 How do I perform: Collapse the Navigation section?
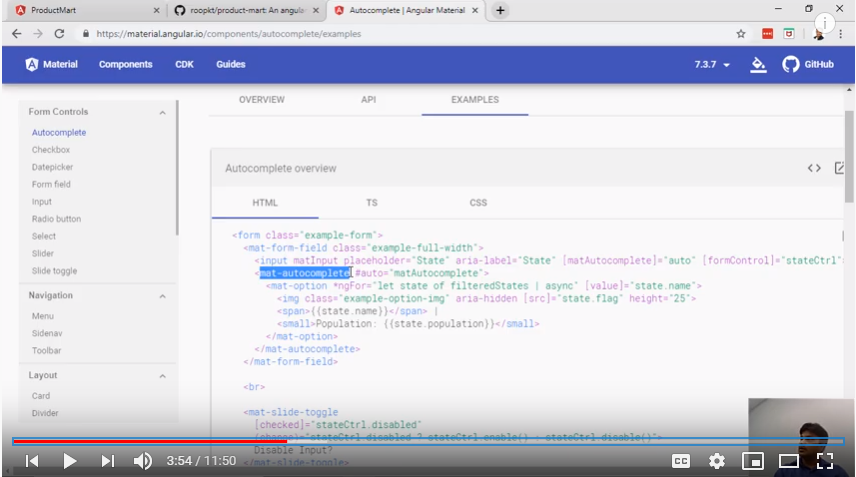[x=163, y=296]
